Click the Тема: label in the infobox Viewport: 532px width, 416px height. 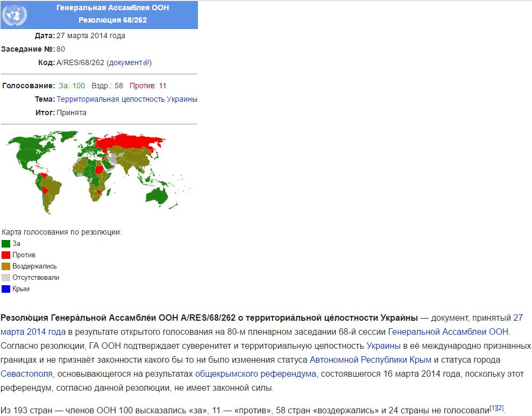pos(45,99)
